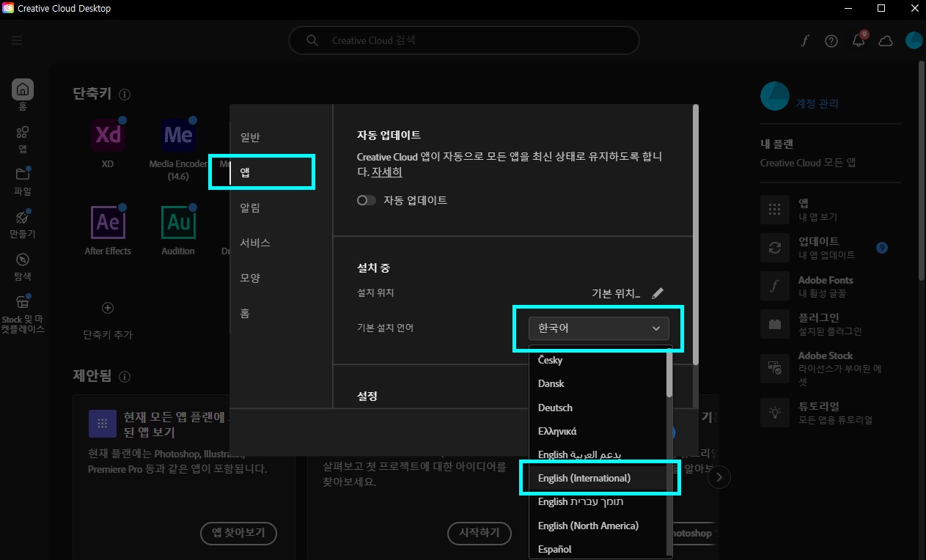Edit install location with pencil icon
Image resolution: width=926 pixels, height=560 pixels.
pyautogui.click(x=658, y=292)
